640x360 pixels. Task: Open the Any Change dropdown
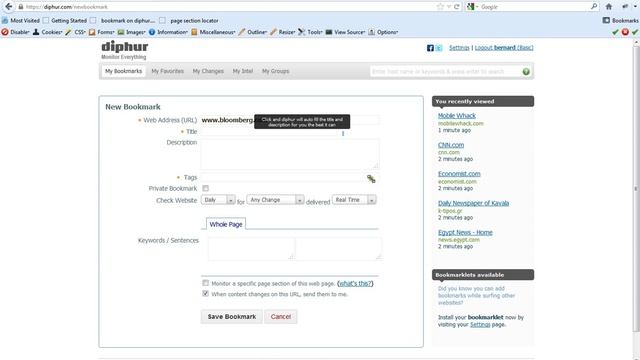point(276,200)
